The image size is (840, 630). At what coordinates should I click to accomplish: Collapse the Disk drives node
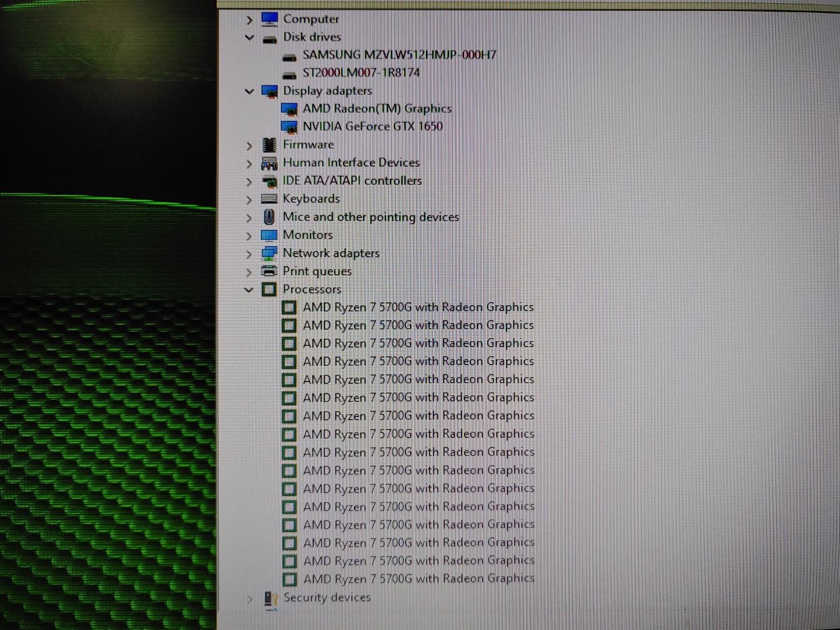click(x=250, y=38)
